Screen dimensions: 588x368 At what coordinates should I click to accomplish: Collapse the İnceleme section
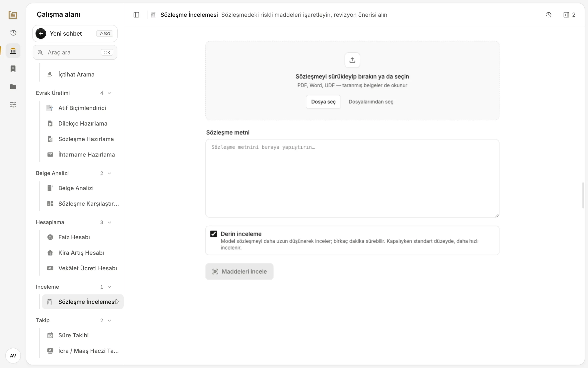pos(110,287)
